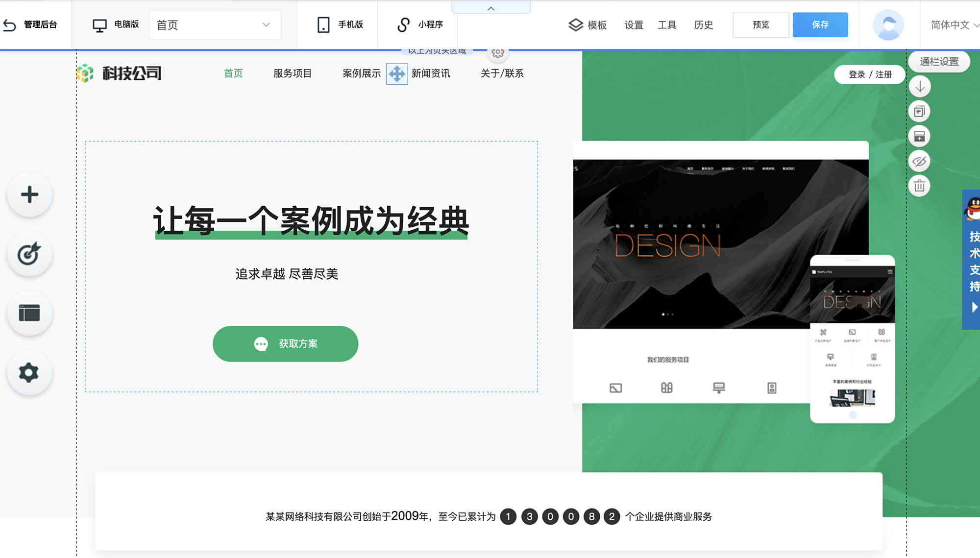980x558 pixels.
Task: Click the blue 保存 save button
Action: (820, 25)
